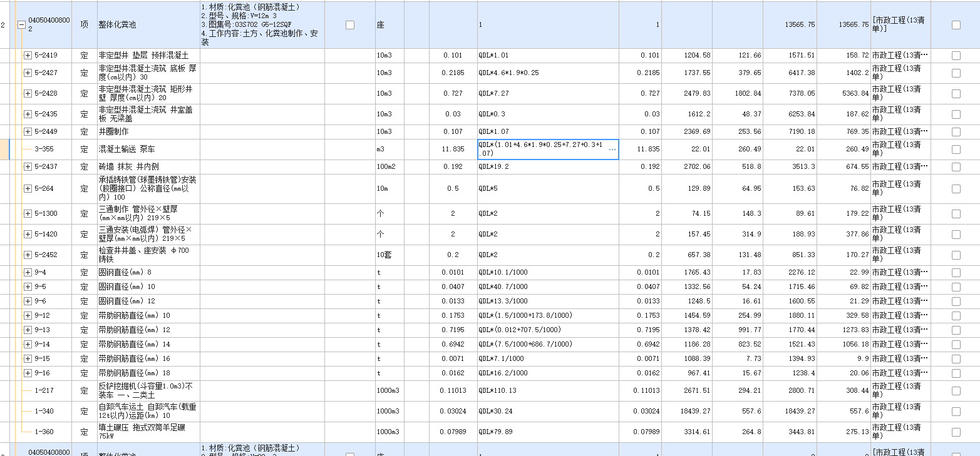This screenshot has width=980, height=456.
Task: Expand rebar row 9-12
Action: (x=28, y=316)
